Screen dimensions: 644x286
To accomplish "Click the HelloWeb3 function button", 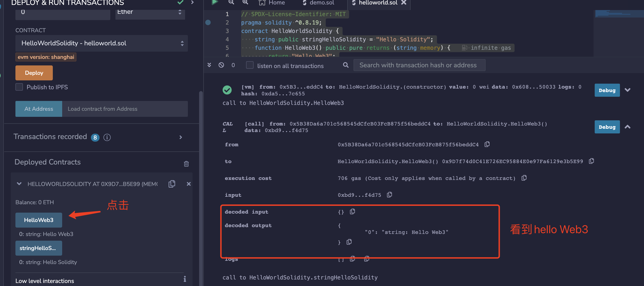I will (x=39, y=220).
